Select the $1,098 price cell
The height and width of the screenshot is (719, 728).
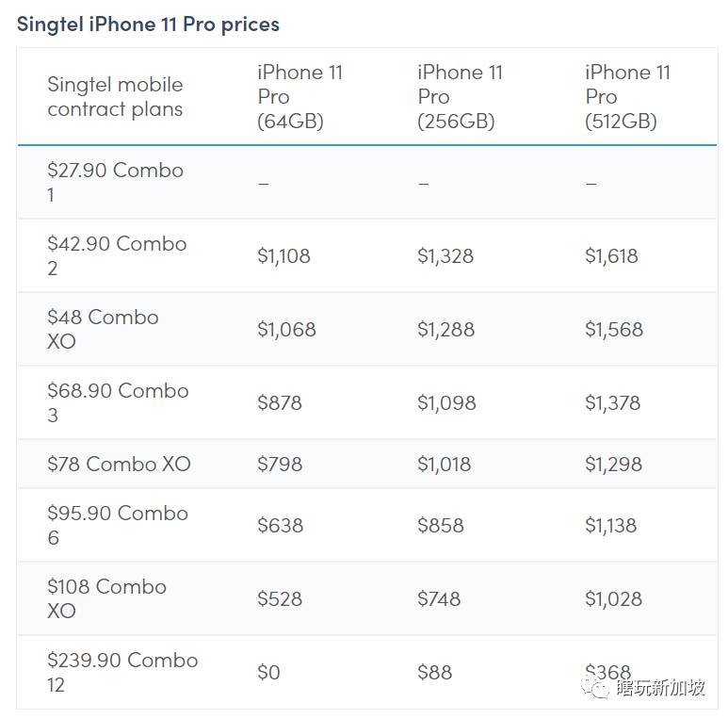[x=446, y=402]
